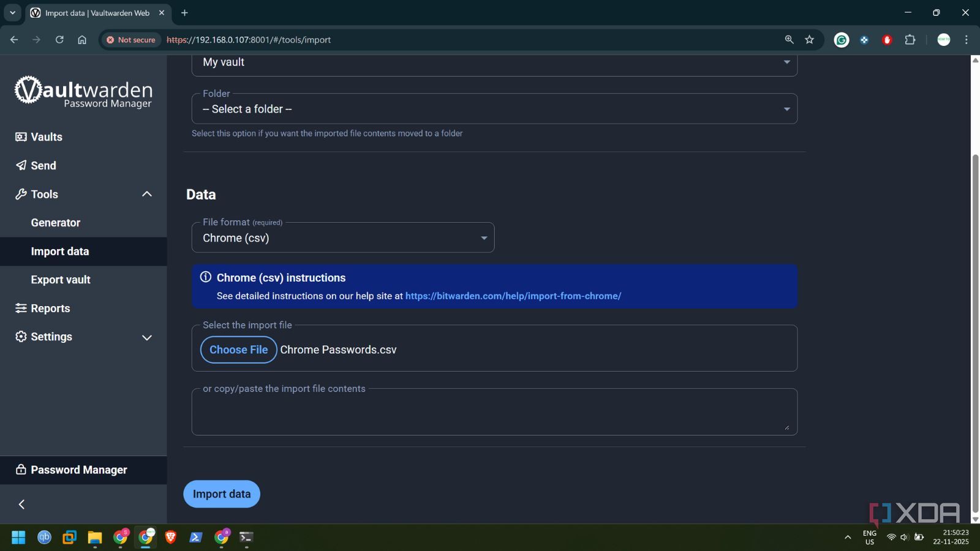
Task: Open the Folder selection dropdown
Action: coord(494,109)
